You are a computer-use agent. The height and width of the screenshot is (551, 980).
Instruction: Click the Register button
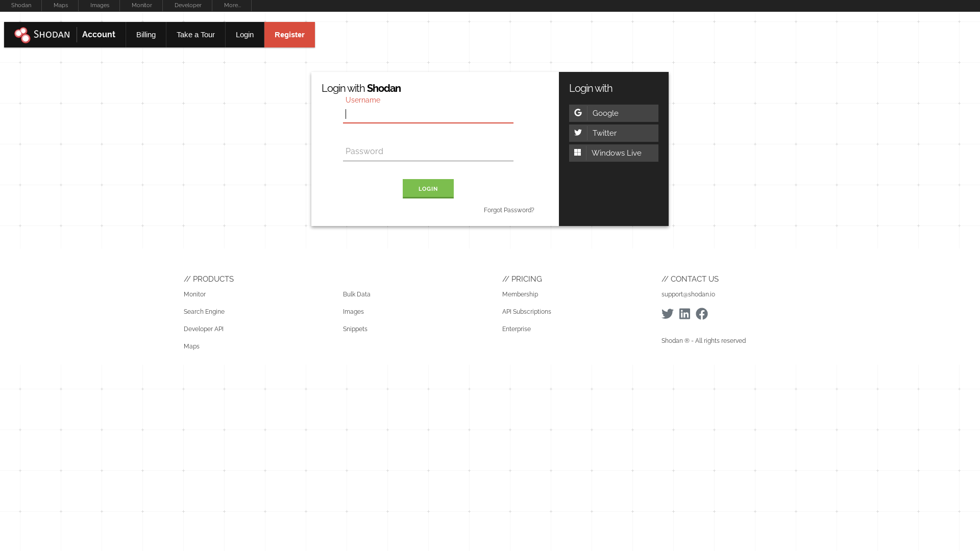click(289, 34)
